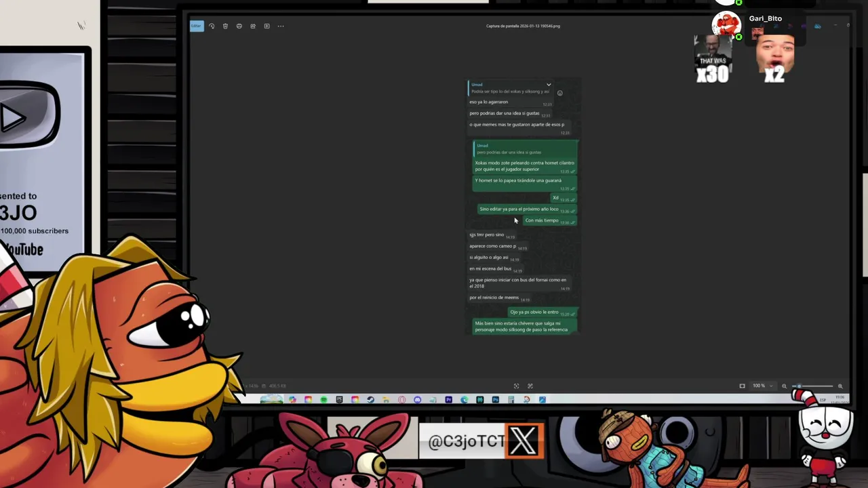Select the message 'Ojo ya ps obvio le entro'
This screenshot has width=868, height=488.
[x=534, y=312]
